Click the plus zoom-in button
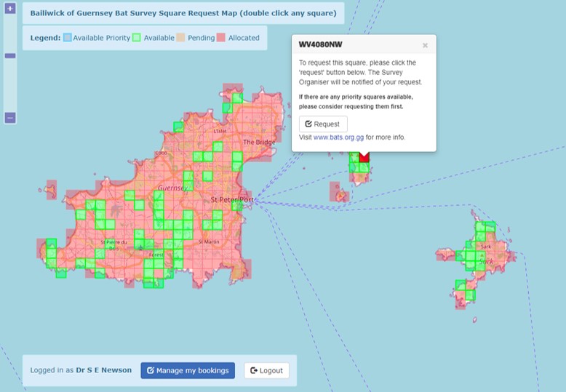Image resolution: width=566 pixels, height=392 pixels. [10, 9]
